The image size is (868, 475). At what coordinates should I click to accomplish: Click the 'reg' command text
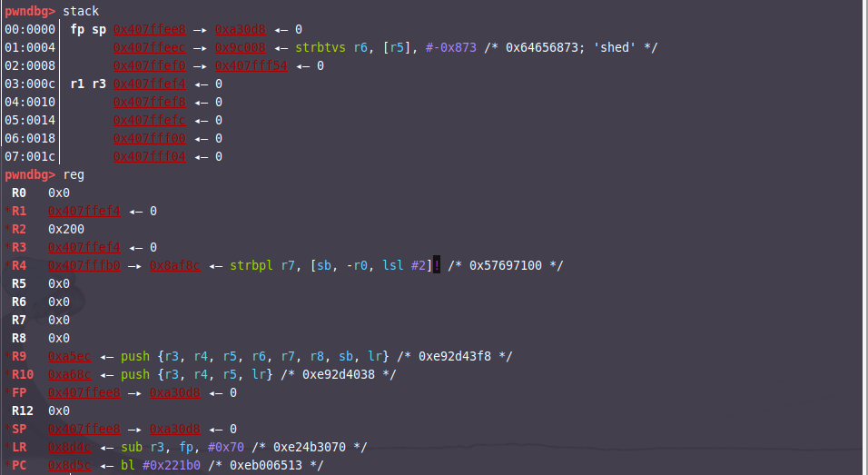(x=73, y=174)
